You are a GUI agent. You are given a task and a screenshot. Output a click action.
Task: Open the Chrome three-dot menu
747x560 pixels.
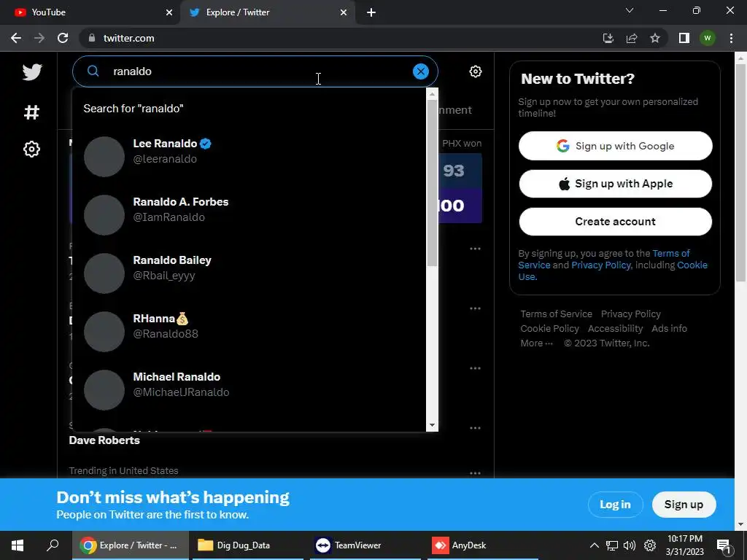(731, 38)
